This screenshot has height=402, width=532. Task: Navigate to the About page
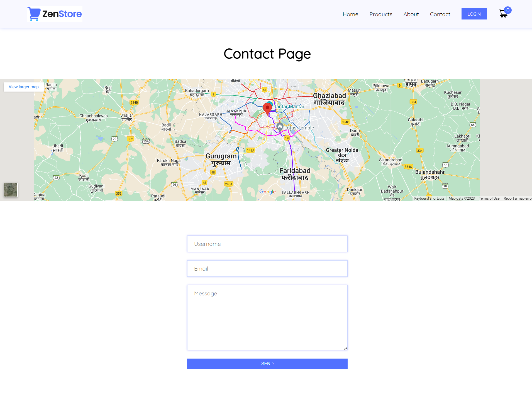pos(411,14)
